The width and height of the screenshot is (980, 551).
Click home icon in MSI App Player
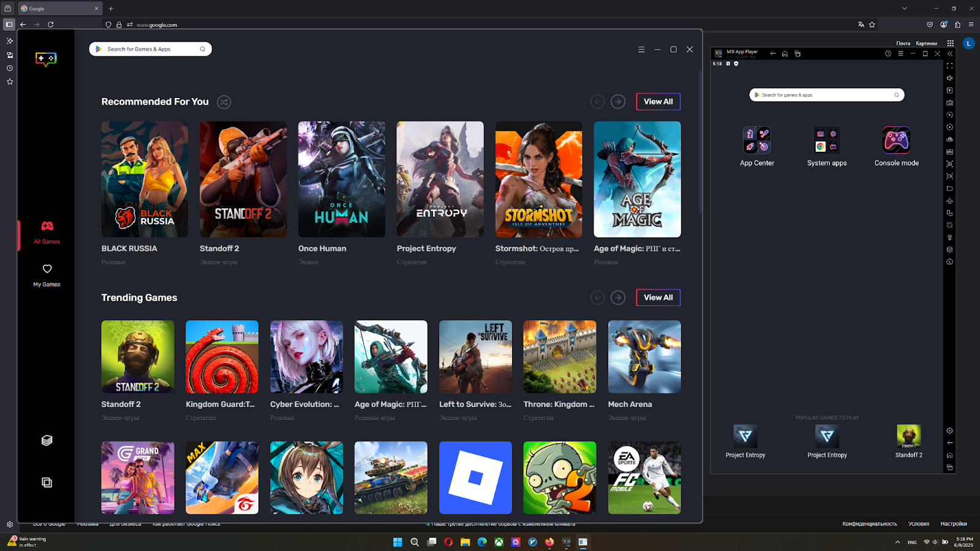pos(785,54)
